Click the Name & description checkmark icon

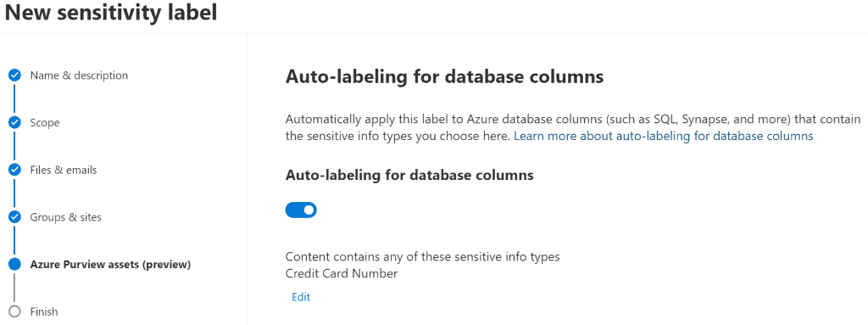point(15,76)
